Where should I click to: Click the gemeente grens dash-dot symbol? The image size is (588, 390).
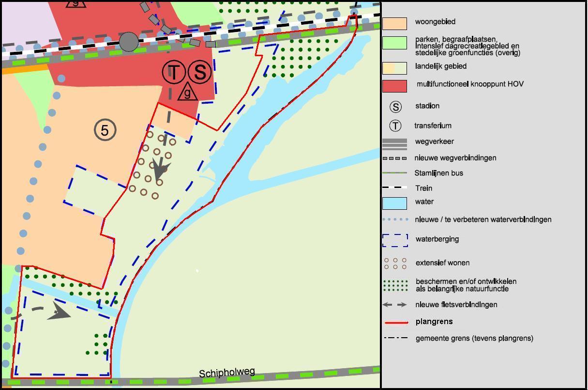[x=395, y=338]
